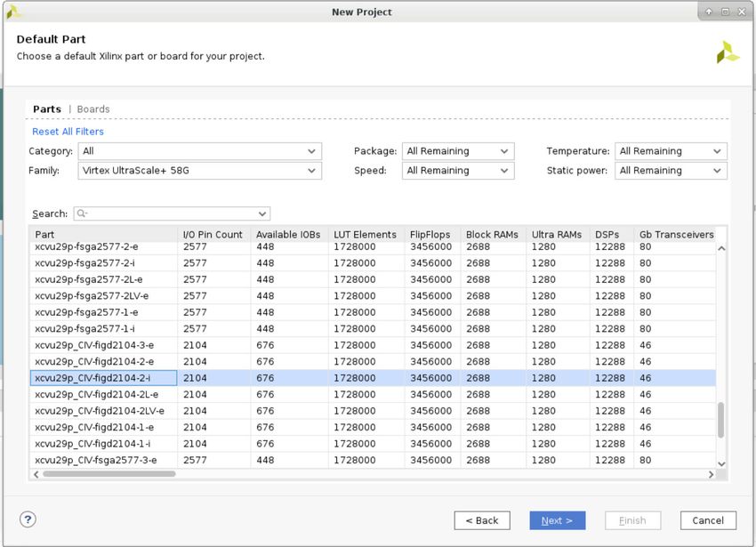Click the Reset All Filters link
The image size is (756, 547).
point(68,132)
